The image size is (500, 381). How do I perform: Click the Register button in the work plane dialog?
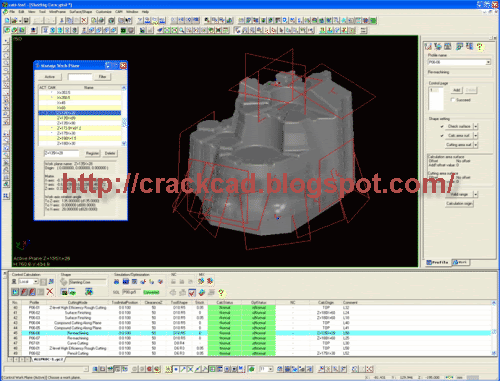point(92,153)
